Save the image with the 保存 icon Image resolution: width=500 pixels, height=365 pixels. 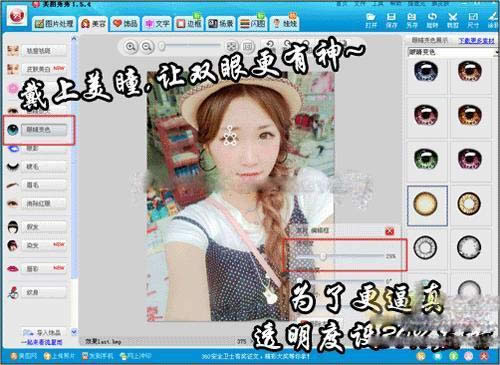pos(391,20)
